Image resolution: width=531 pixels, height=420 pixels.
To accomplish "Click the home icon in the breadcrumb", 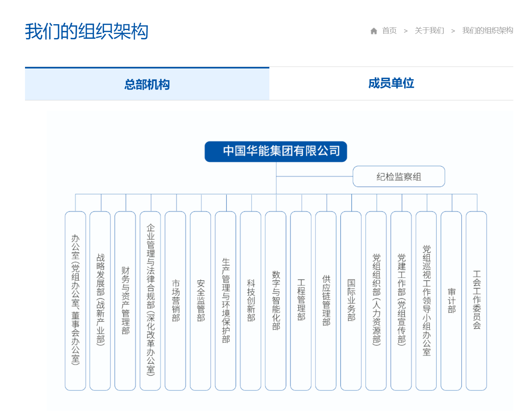I will pyautogui.click(x=373, y=31).
